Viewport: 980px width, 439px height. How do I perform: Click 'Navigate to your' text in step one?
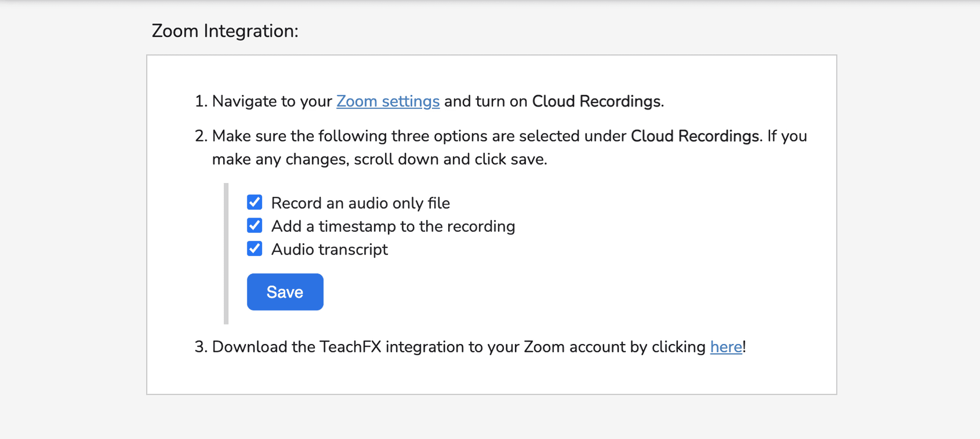coord(272,101)
